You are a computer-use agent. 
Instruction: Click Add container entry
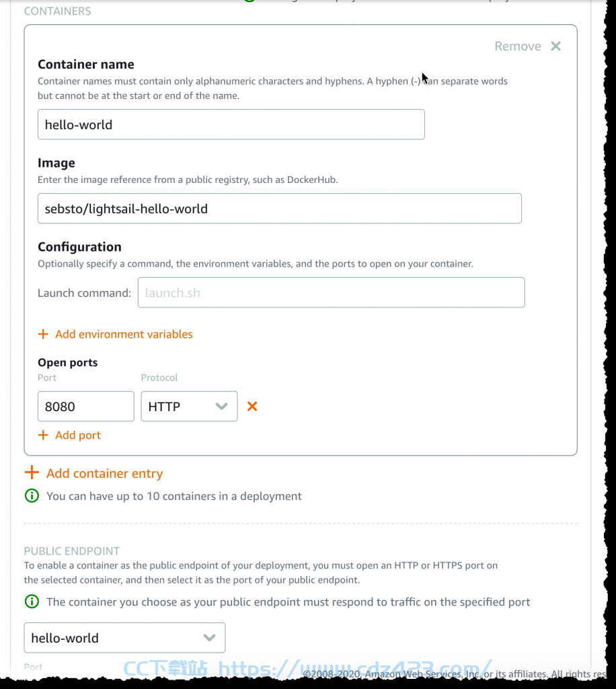point(104,473)
